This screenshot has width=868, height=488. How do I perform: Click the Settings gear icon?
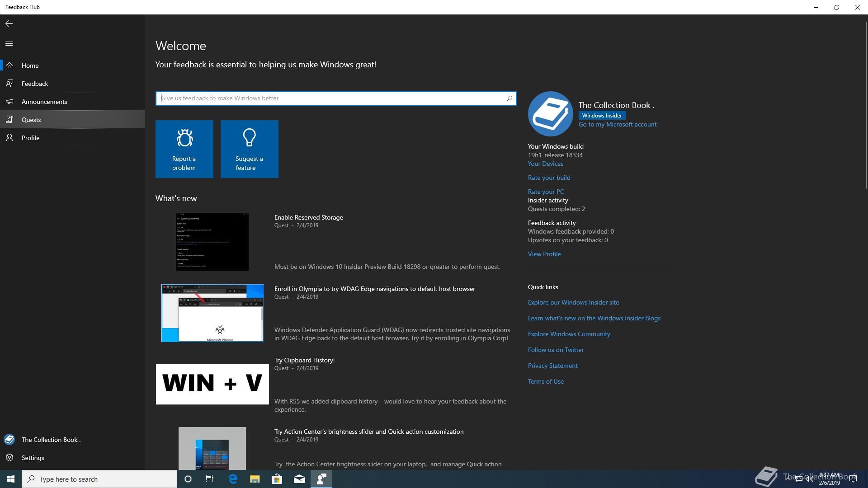9,458
